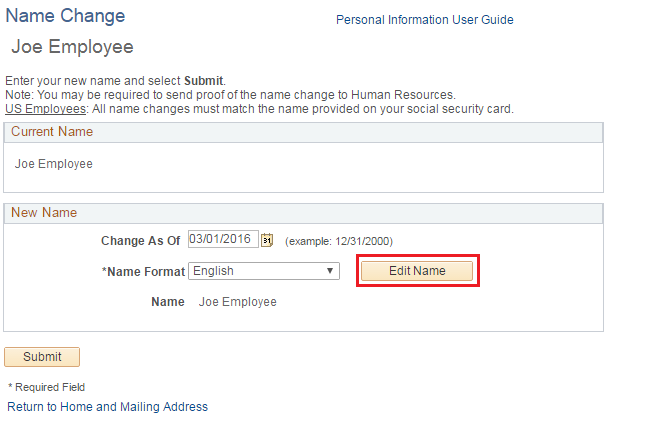Click the Change As Of label
Image resolution: width=645 pixels, height=429 pixels.
point(140,241)
